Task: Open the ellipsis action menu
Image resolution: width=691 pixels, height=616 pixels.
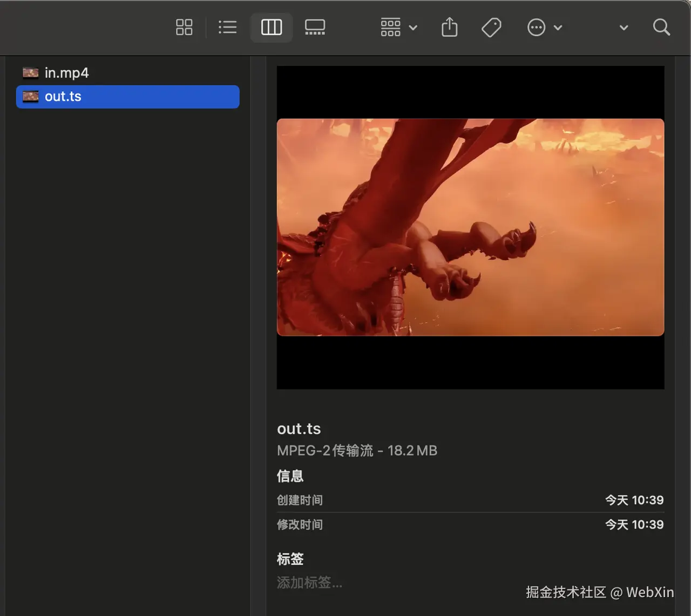Action: 536,27
